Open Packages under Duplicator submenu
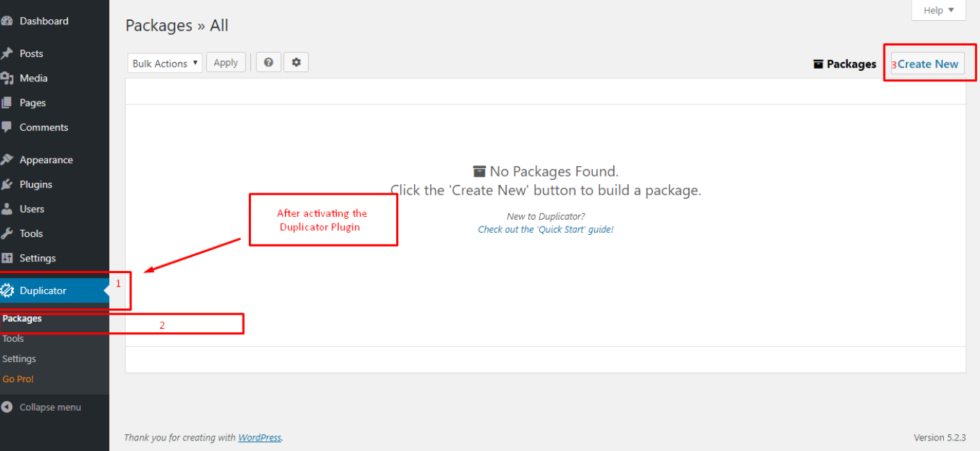 tap(22, 318)
